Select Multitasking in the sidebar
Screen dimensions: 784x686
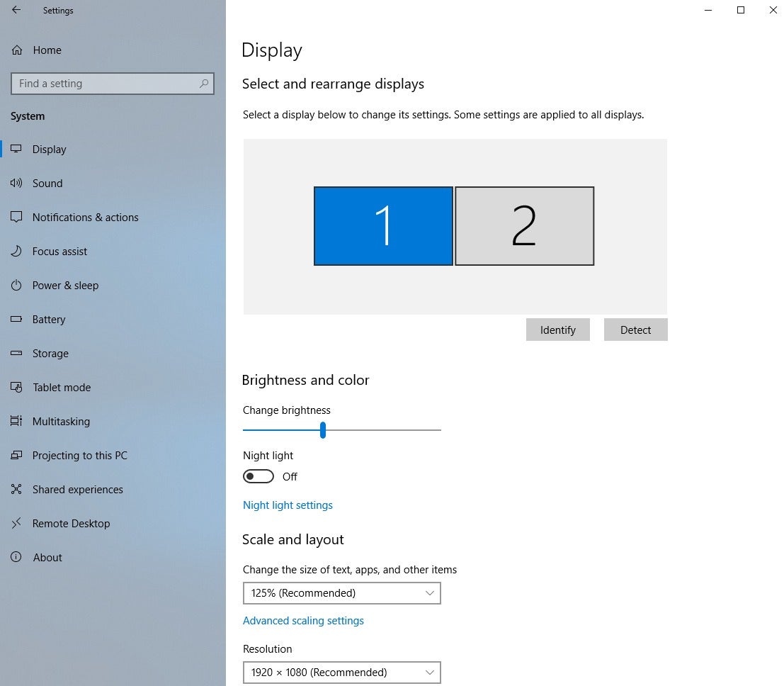point(61,421)
